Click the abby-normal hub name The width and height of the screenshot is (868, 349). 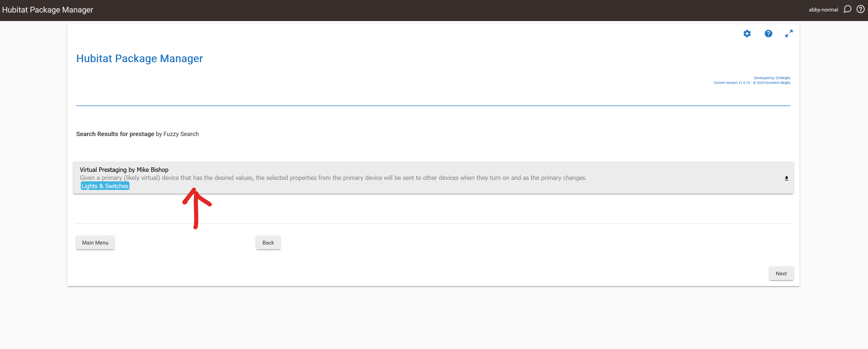pos(823,10)
